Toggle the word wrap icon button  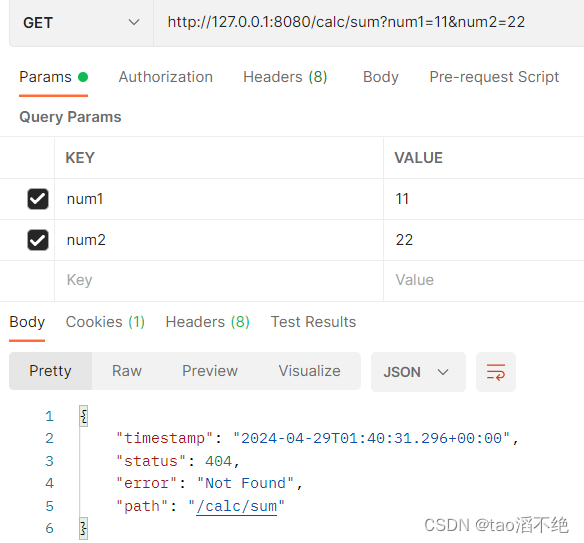[496, 372]
